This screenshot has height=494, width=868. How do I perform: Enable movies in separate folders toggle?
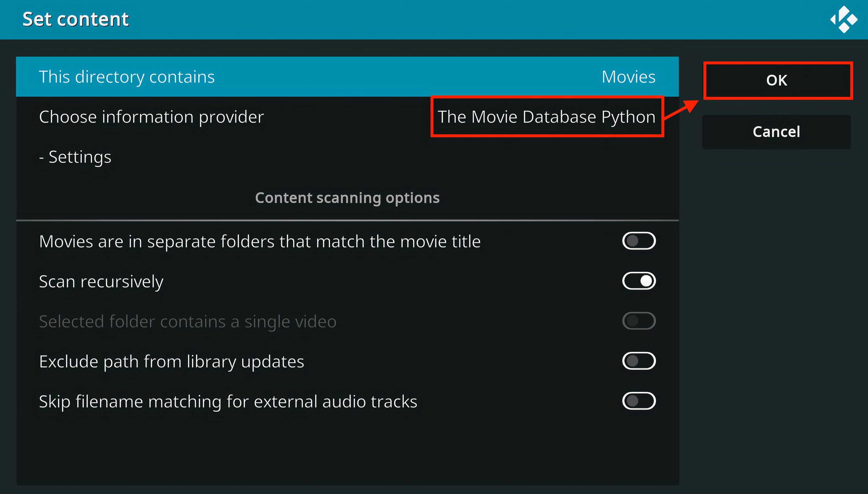(x=639, y=241)
